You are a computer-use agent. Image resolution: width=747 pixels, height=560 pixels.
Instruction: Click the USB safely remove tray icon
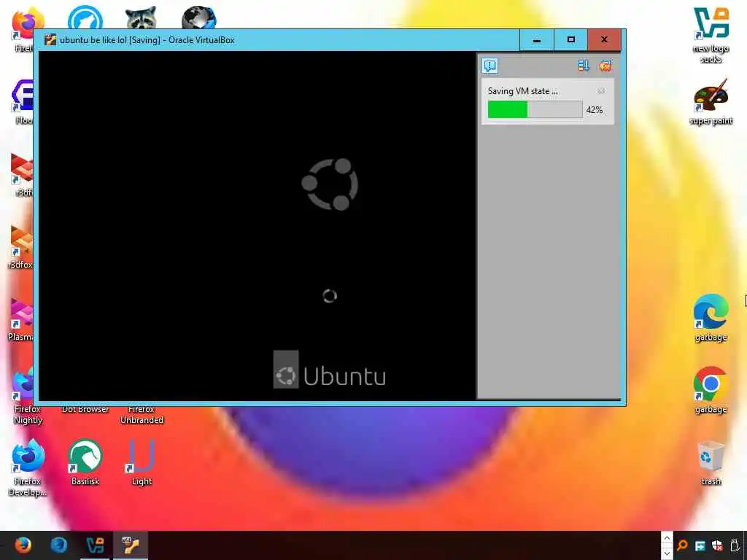coord(735,545)
